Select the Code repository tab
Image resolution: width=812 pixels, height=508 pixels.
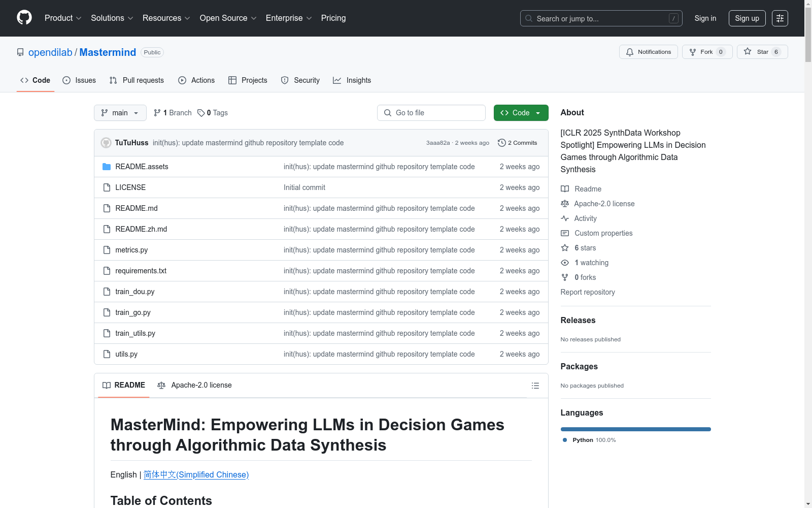pos(36,80)
